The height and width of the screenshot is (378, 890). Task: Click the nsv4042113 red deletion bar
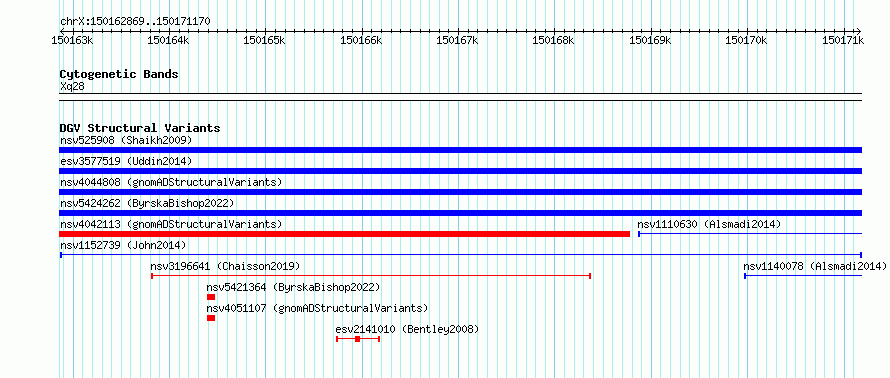[x=345, y=234]
